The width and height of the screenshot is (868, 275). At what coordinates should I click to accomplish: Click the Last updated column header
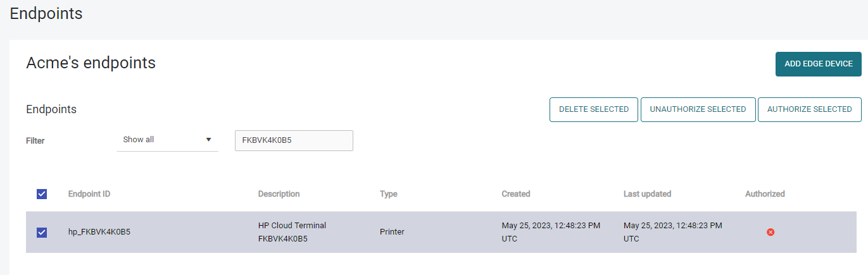click(647, 194)
